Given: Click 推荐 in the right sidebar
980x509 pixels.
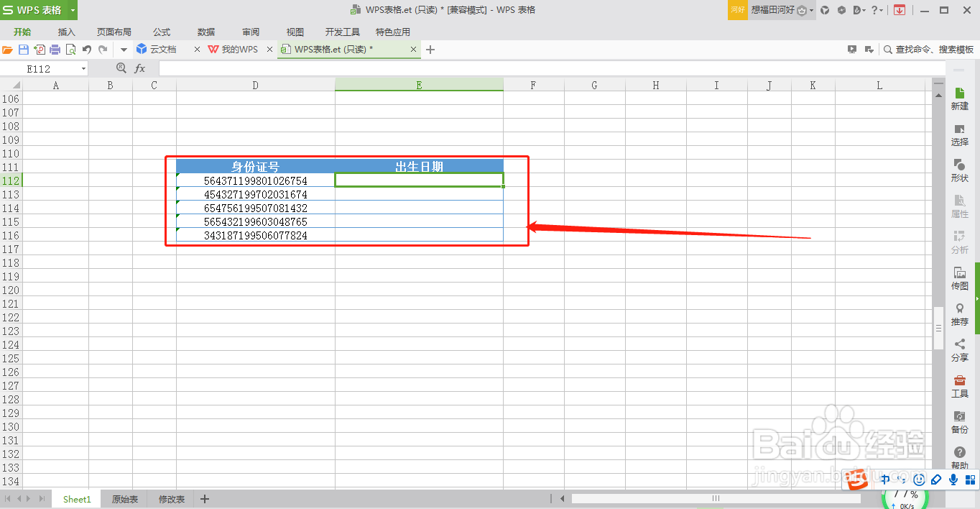Looking at the screenshot, I should click(959, 314).
